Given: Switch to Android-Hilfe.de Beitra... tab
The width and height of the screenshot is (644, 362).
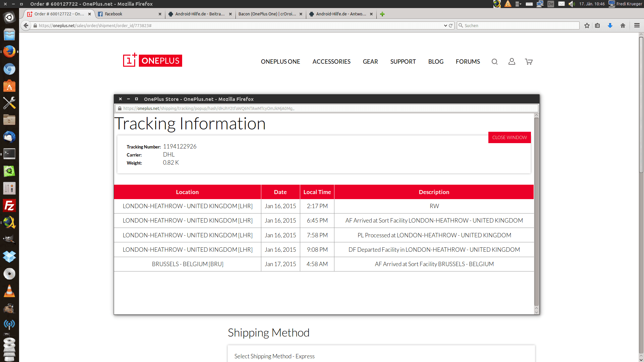Looking at the screenshot, I should click(200, 14).
